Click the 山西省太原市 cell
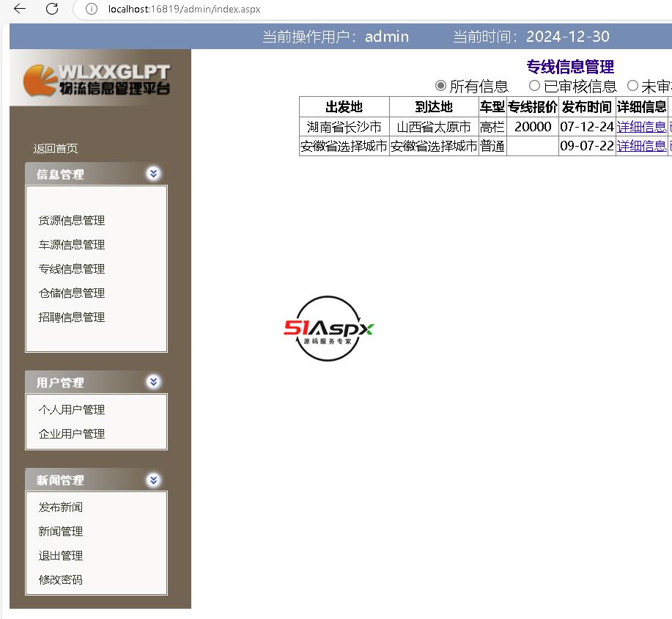This screenshot has width=672, height=619. (434, 127)
